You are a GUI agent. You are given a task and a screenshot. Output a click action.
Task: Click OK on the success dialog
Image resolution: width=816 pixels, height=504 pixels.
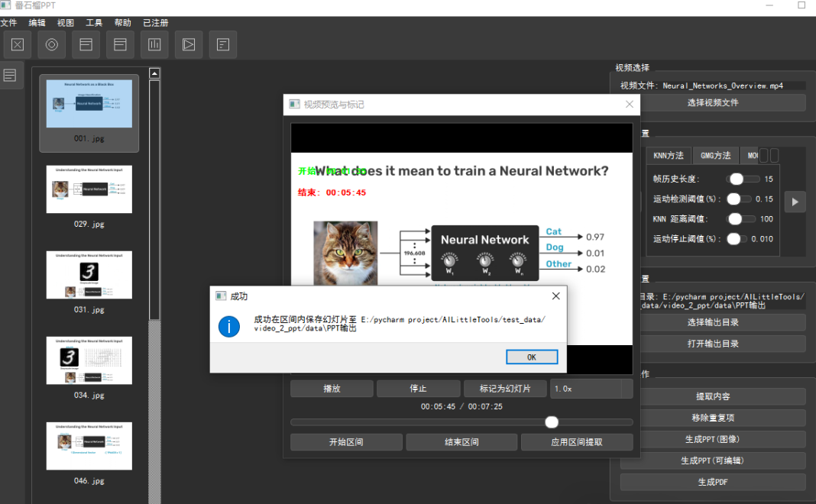tap(532, 357)
